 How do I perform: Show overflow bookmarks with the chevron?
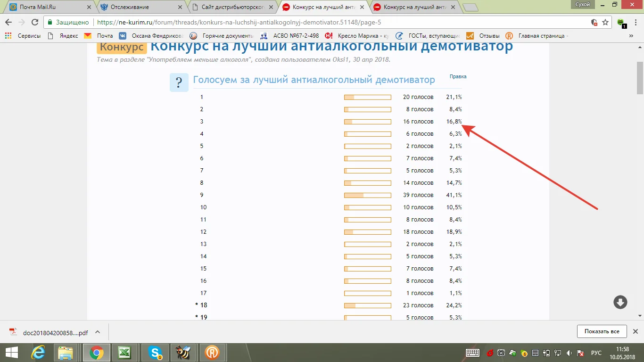click(631, 35)
